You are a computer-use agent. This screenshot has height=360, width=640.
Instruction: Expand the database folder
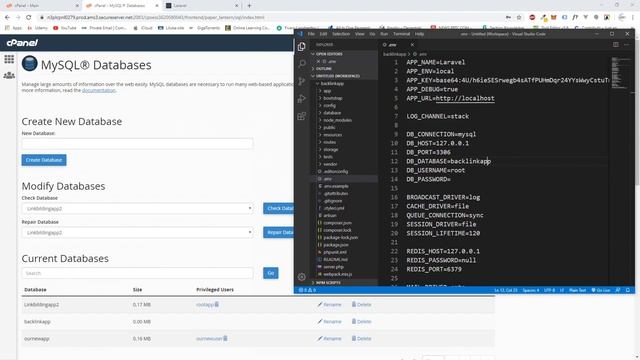[331, 113]
